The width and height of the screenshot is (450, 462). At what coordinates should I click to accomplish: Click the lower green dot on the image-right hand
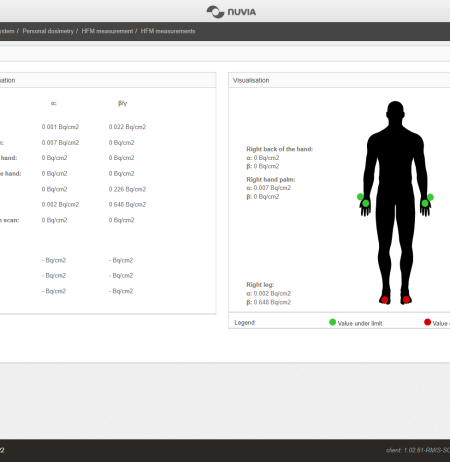point(425,203)
